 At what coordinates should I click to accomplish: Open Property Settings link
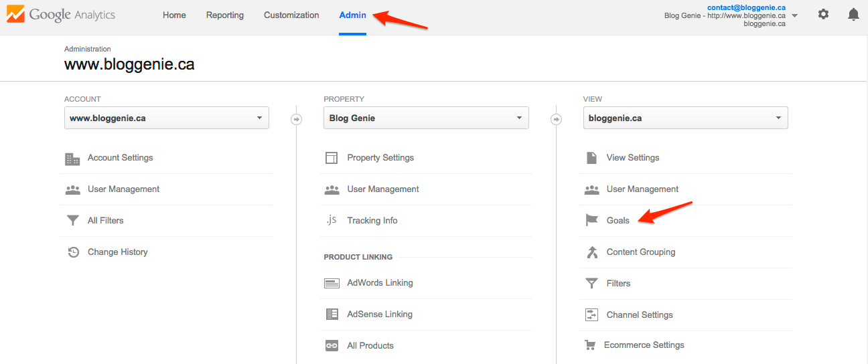(x=380, y=158)
